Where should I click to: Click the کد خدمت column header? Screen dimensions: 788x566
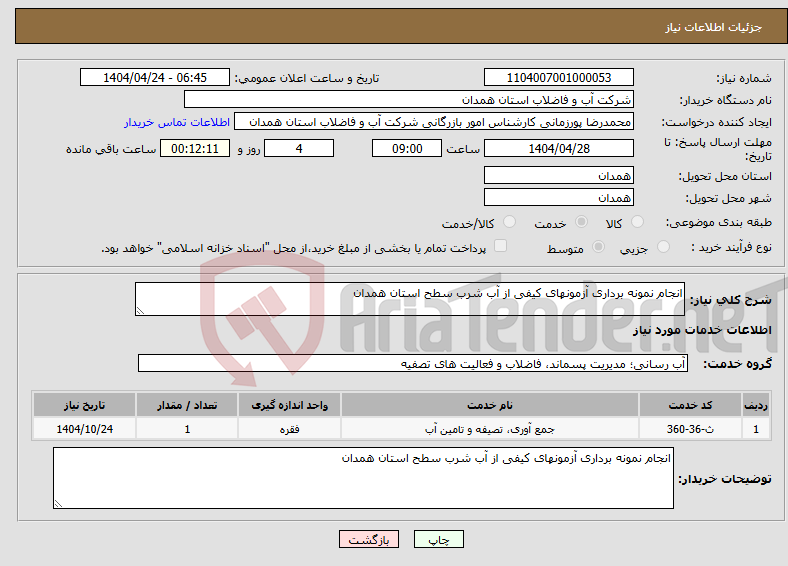pos(691,405)
